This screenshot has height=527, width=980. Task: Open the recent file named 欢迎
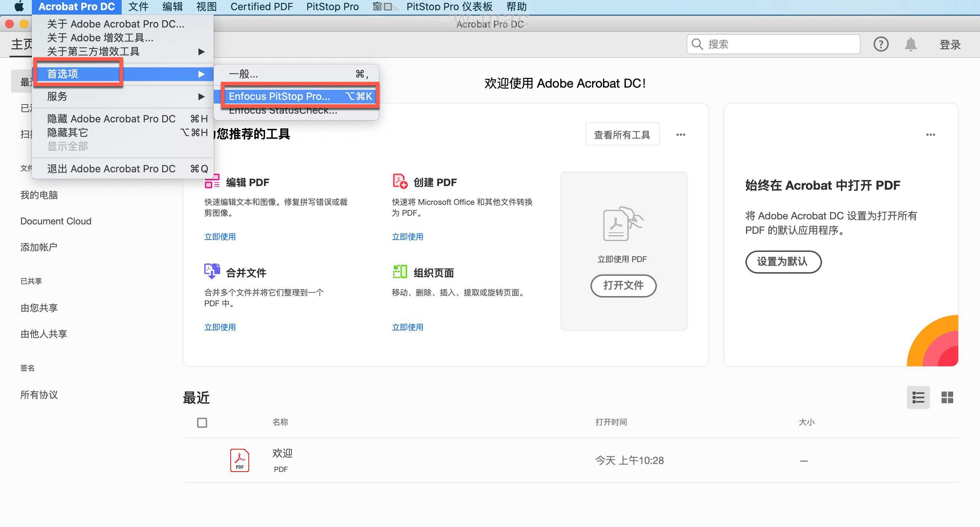click(x=282, y=453)
